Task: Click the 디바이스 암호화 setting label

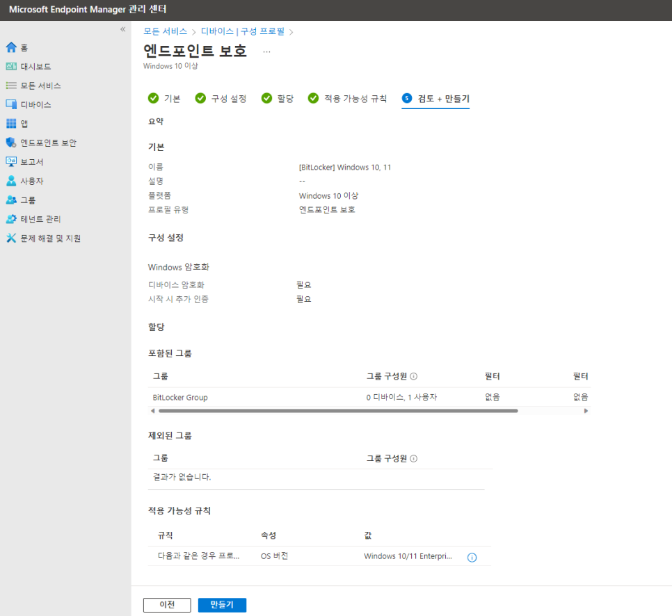Action: coord(176,285)
